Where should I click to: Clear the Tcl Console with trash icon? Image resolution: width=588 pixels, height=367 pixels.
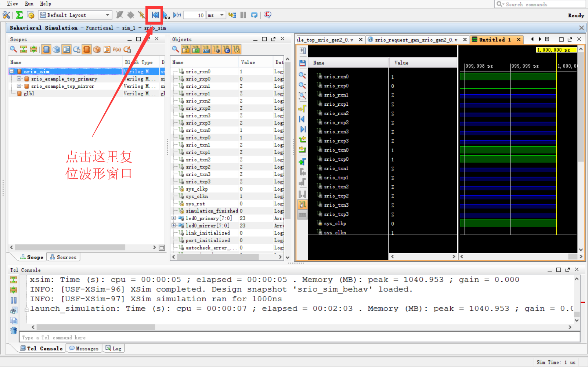pos(14,331)
